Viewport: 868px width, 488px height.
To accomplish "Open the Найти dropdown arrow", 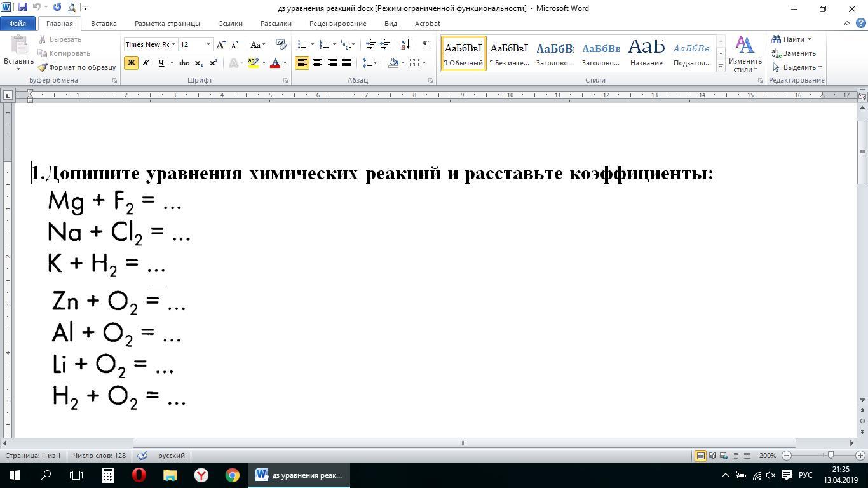I will click(x=809, y=39).
